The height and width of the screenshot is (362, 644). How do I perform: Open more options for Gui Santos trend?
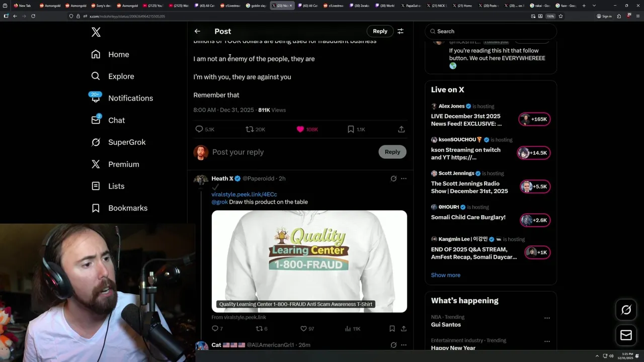point(547,318)
